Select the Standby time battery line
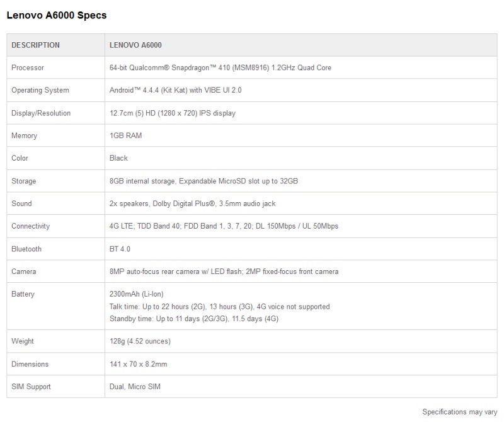The width and height of the screenshot is (504, 422). point(194,319)
